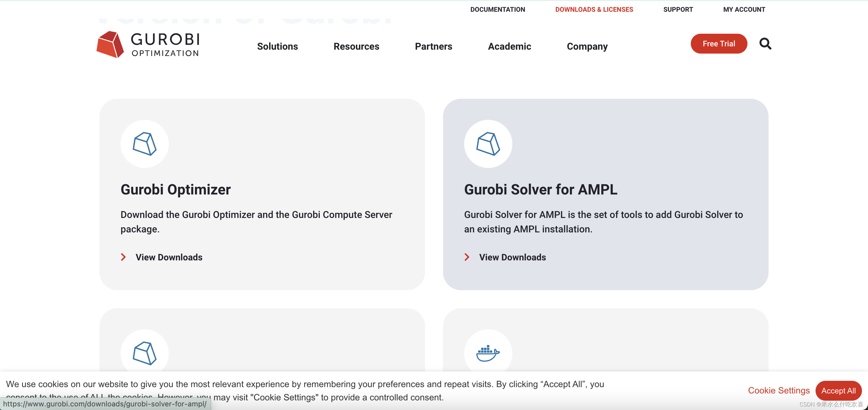Go to Documentation in top bar
The width and height of the screenshot is (868, 410).
click(497, 9)
